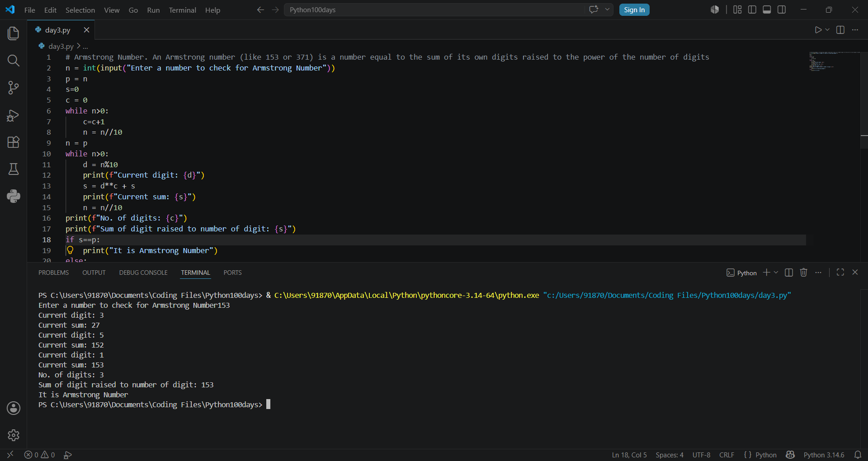868x461 pixels.
Task: Click day3.py in the breadcrumb
Action: point(61,47)
